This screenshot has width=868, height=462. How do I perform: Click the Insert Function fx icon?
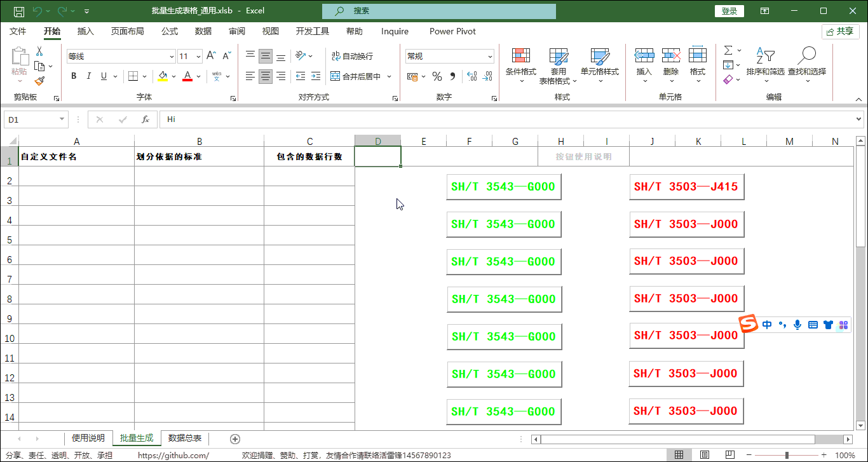click(x=146, y=119)
